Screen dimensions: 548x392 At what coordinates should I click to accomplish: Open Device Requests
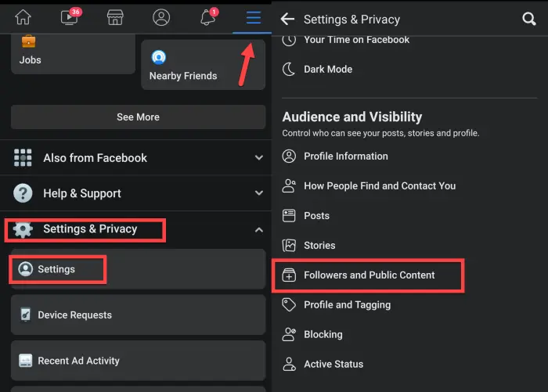(x=138, y=315)
